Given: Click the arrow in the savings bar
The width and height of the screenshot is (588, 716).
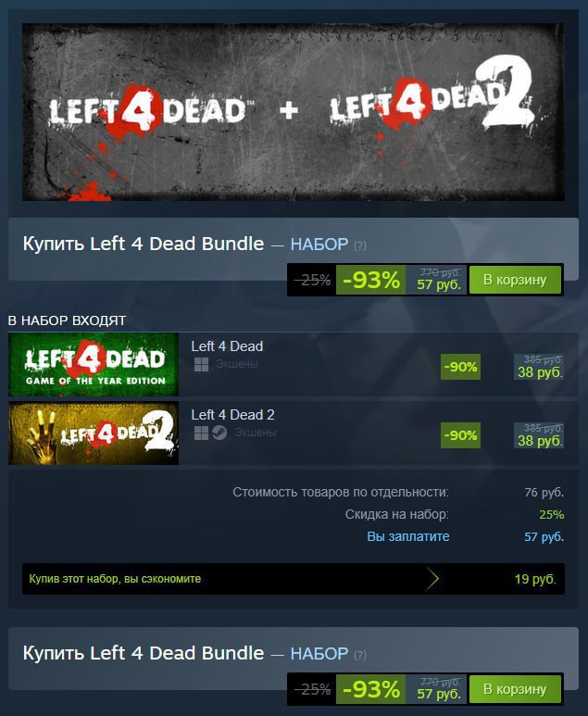Looking at the screenshot, I should click(x=432, y=579).
